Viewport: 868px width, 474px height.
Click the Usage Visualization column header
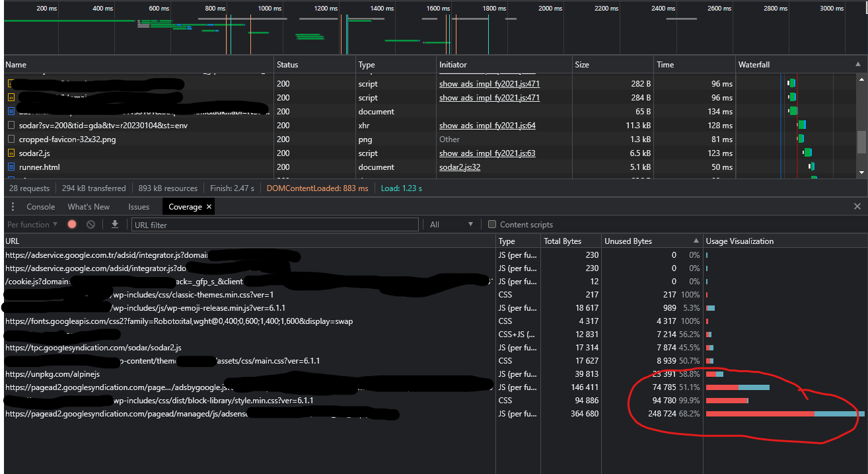coord(785,241)
